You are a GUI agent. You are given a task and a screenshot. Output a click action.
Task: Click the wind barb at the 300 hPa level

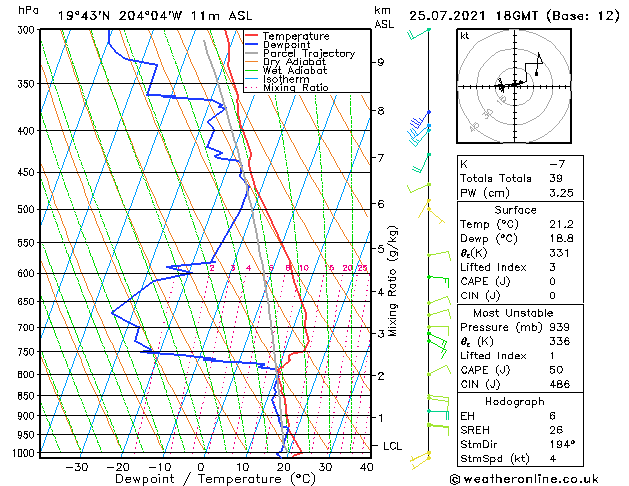[x=419, y=34]
